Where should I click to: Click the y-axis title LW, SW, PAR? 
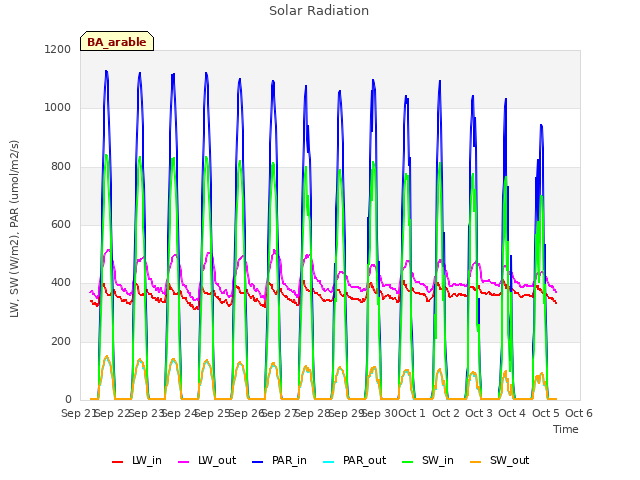point(14,229)
